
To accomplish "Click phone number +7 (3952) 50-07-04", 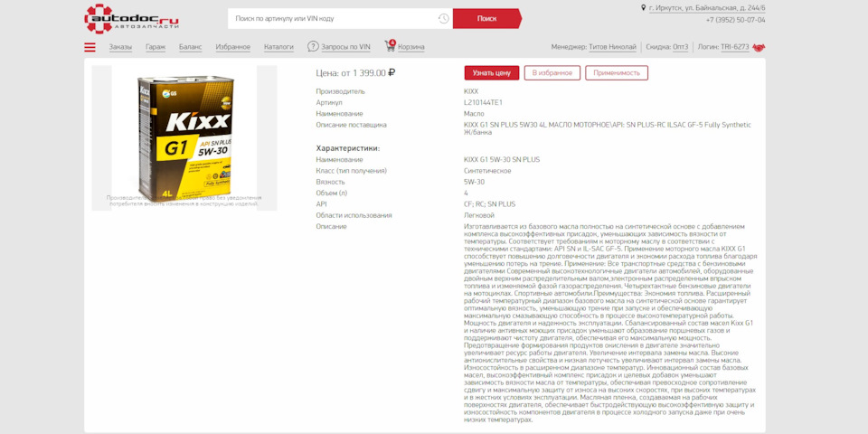I will 736,20.
